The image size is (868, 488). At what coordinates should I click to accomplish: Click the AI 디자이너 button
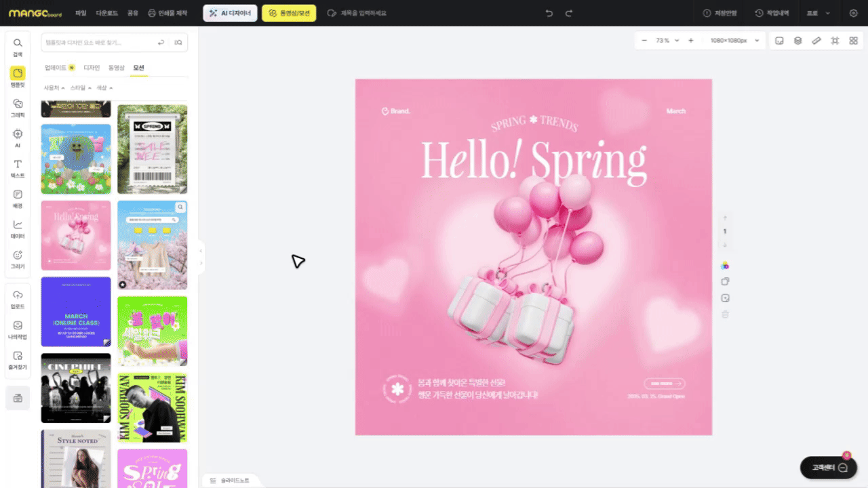tap(230, 13)
